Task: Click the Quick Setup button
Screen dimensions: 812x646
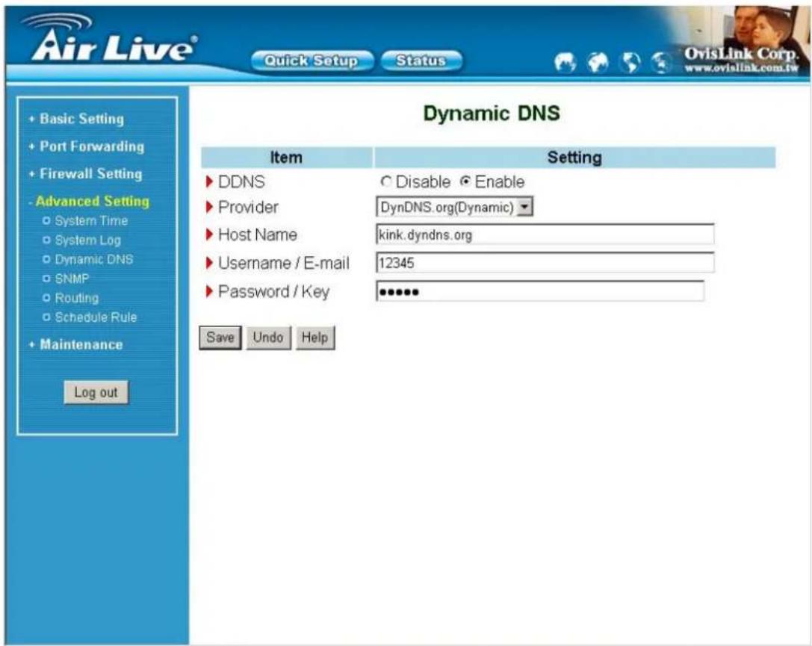Action: point(312,61)
